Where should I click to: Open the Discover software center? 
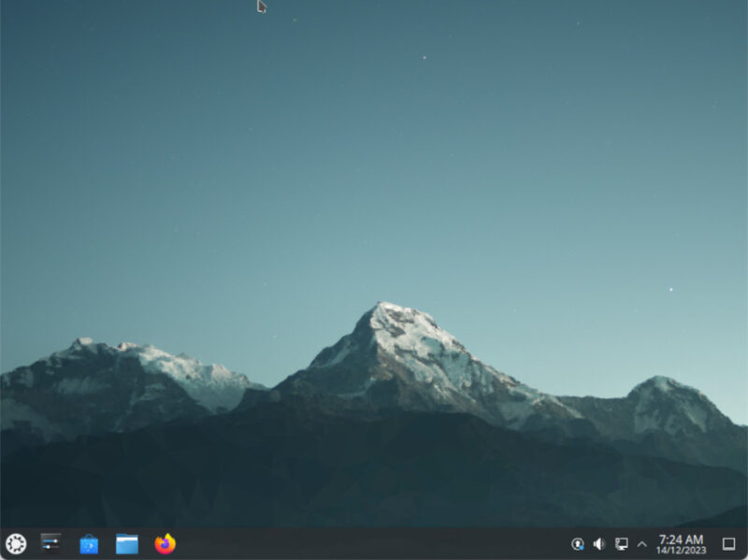[89, 541]
